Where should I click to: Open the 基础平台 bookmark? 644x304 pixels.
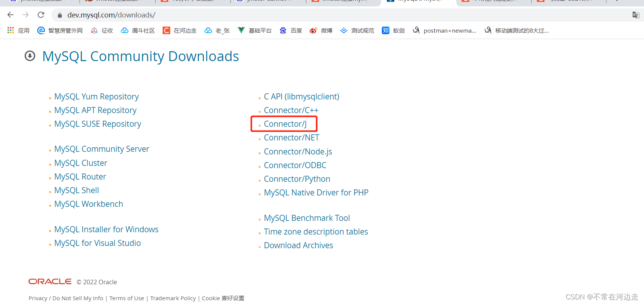[255, 30]
